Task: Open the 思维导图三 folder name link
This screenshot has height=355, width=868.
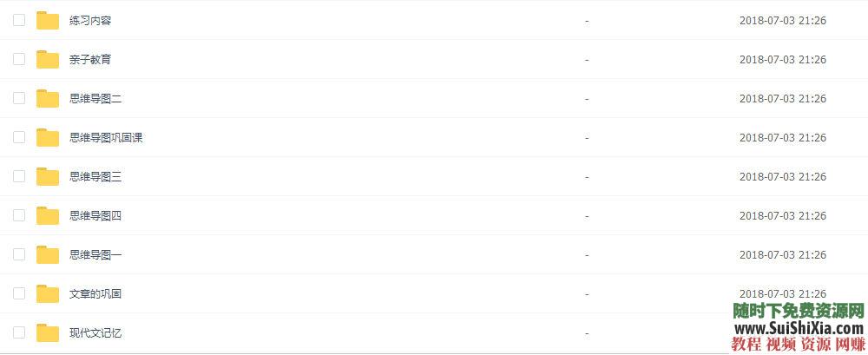Action: pos(95,177)
